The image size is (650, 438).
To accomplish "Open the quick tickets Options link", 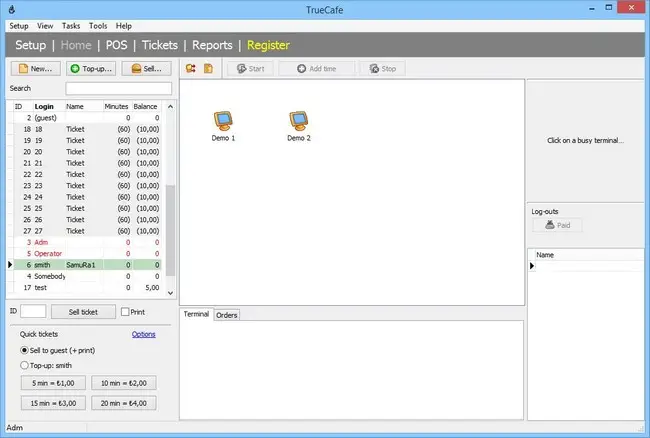I will tap(143, 334).
